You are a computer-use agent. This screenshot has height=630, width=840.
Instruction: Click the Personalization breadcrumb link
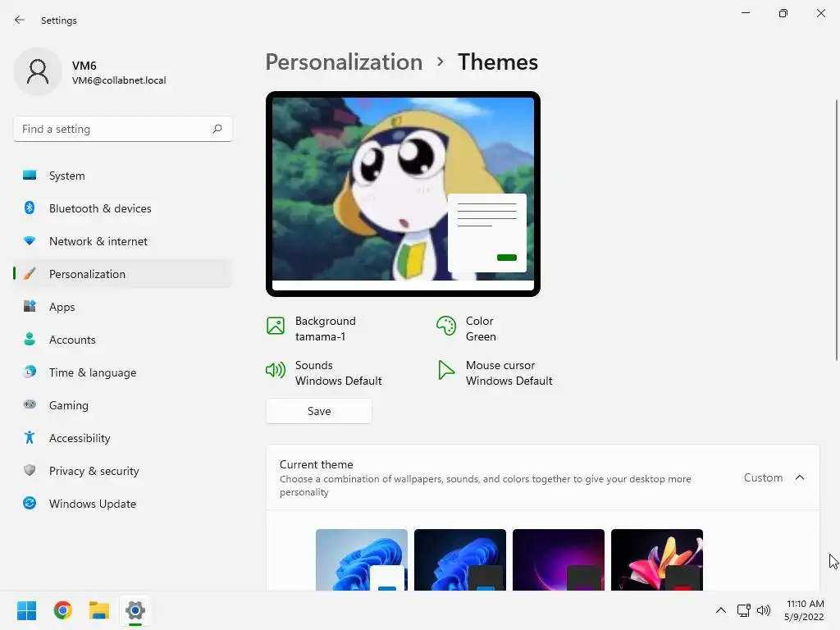(344, 62)
